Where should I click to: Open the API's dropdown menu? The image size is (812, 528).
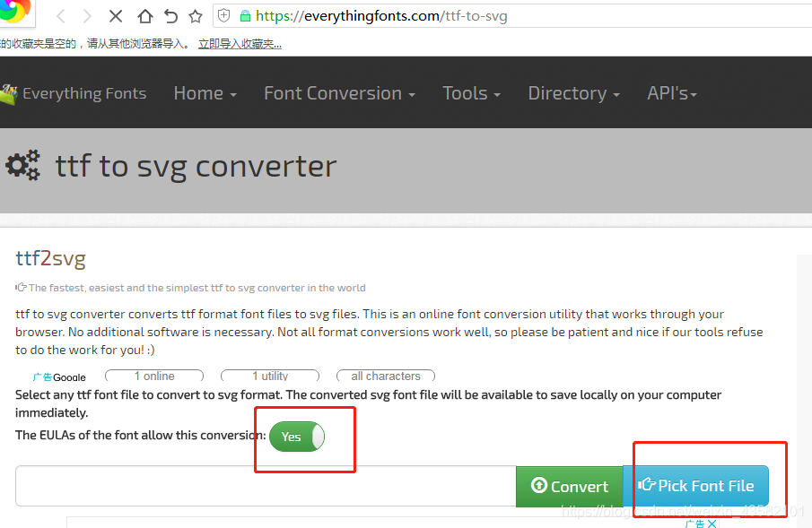tap(672, 93)
